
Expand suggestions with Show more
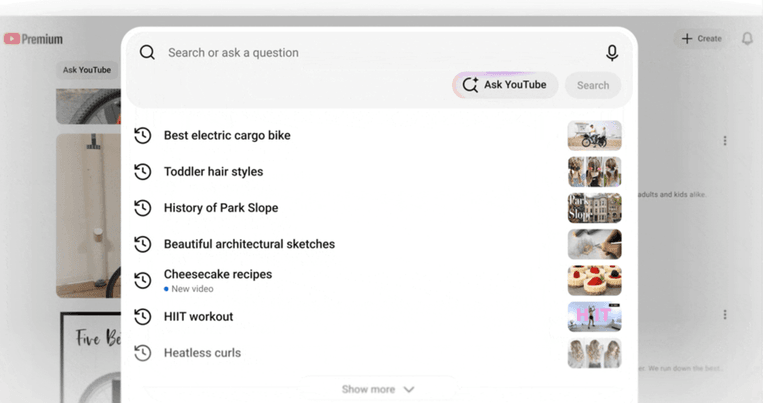pos(378,389)
